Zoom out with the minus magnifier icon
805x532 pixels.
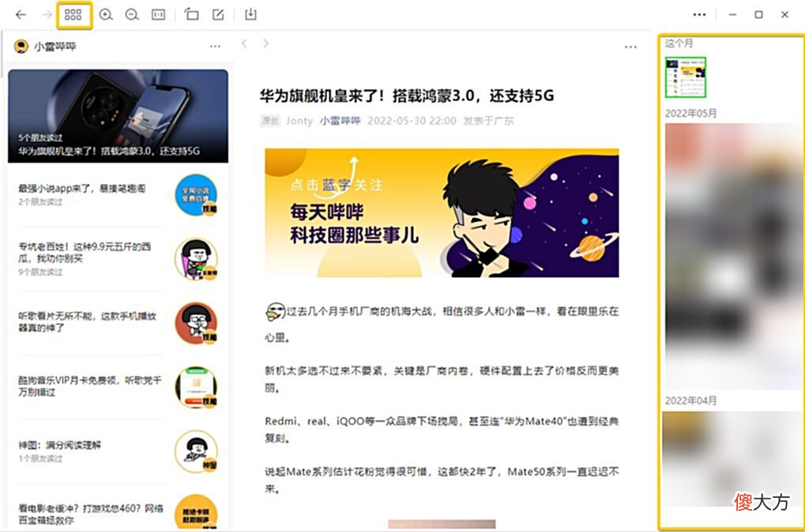[132, 14]
